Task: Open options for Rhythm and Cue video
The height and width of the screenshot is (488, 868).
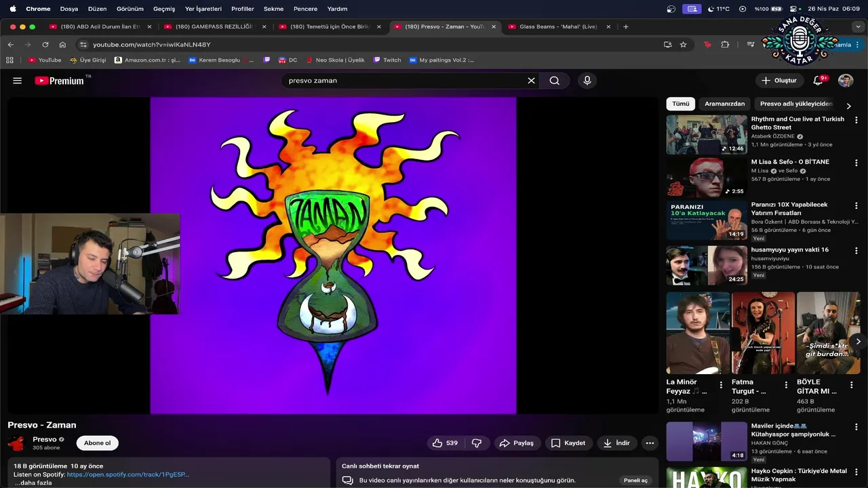Action: 856,120
